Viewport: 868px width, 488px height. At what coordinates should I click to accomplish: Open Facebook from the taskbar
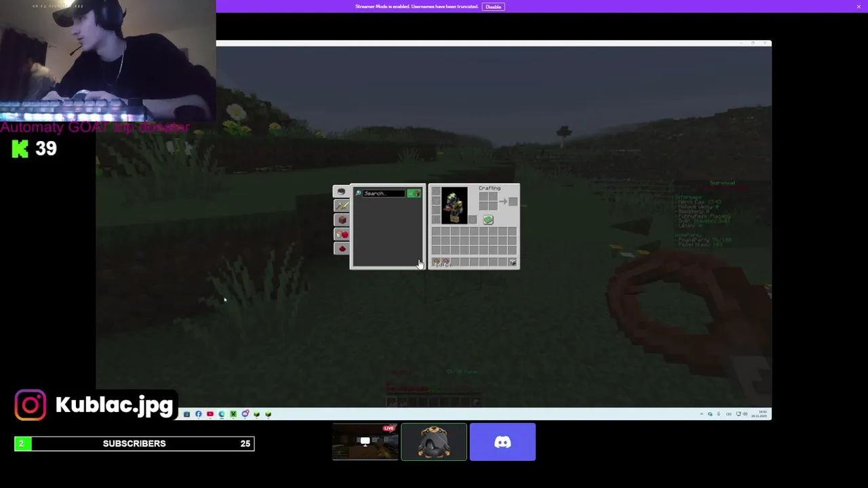coord(198,414)
